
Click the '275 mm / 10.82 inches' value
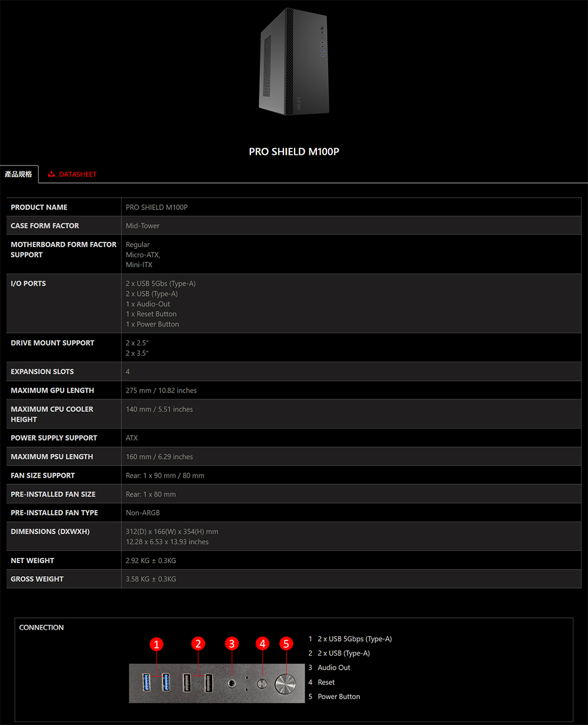[161, 391]
